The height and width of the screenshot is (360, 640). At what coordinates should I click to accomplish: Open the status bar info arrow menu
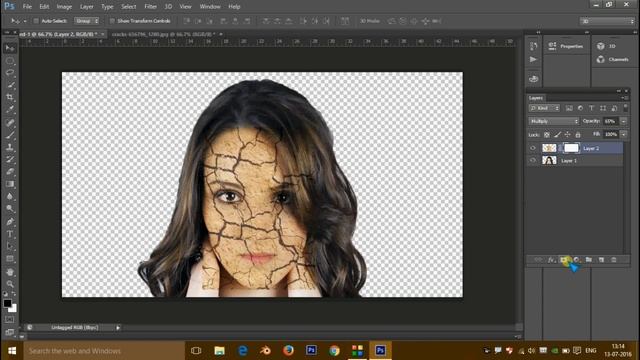coord(118,327)
